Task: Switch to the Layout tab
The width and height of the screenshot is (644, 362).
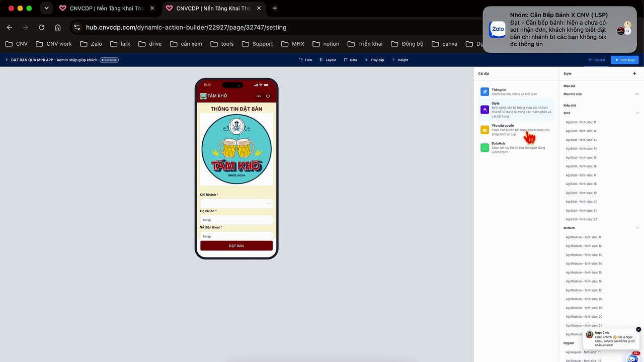Action: (328, 60)
